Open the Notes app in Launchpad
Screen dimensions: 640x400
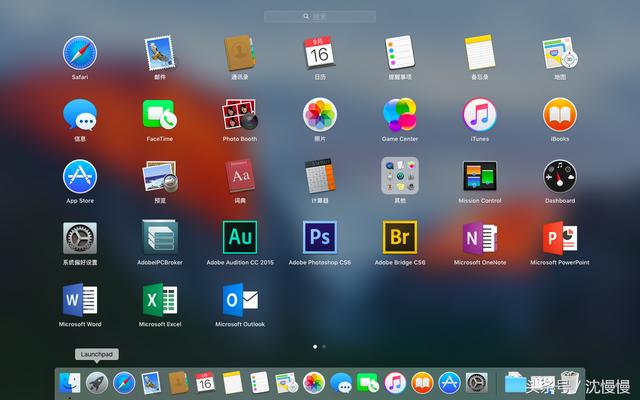480,53
